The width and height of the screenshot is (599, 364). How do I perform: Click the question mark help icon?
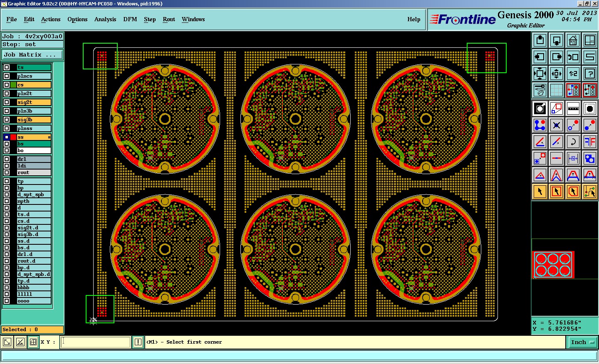(x=589, y=74)
